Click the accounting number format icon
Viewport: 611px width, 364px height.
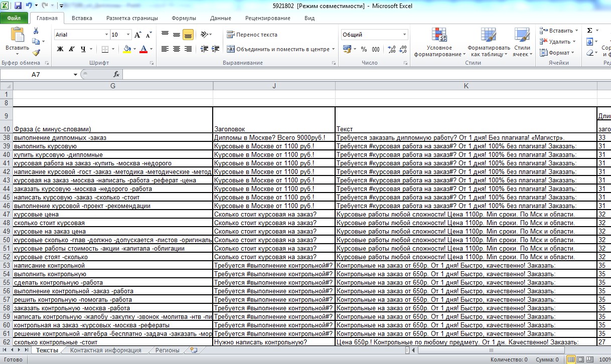click(347, 49)
